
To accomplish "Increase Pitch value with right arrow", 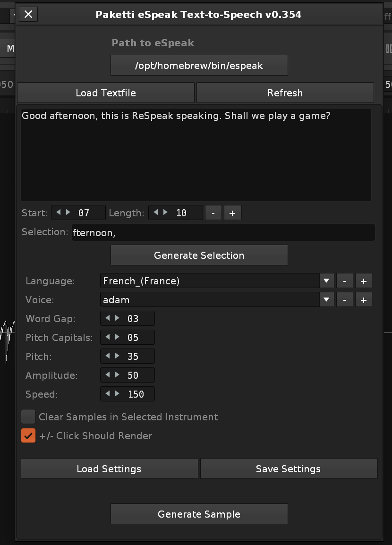I will coord(117,356).
